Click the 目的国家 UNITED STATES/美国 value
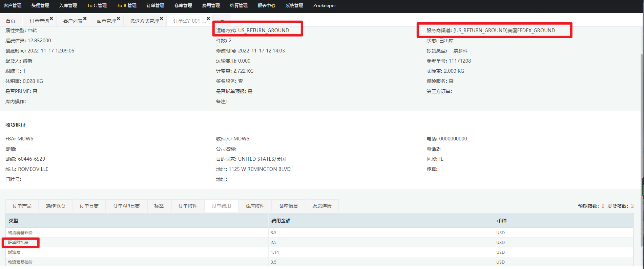Viewport: 644px width, 269px height. click(x=262, y=159)
